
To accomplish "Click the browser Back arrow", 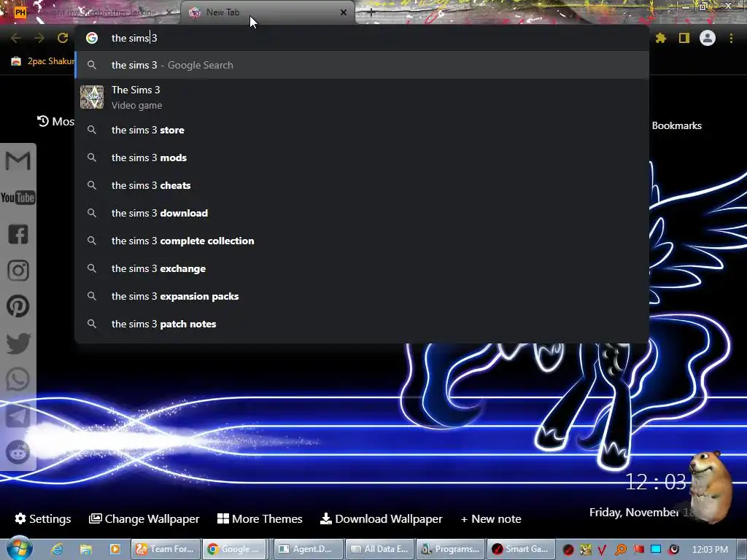I will tap(16, 38).
